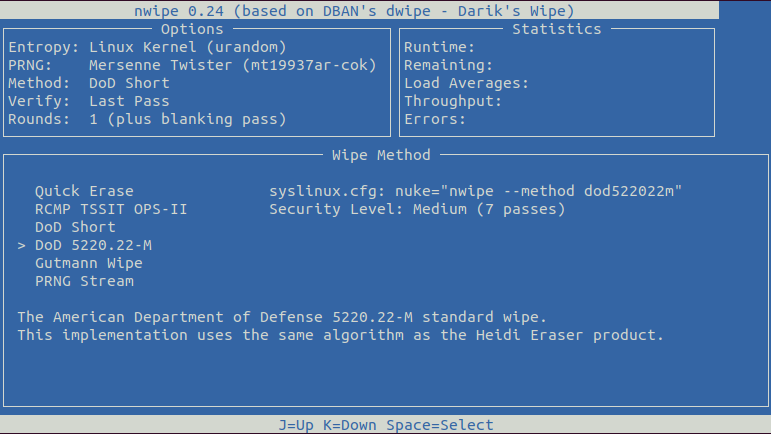Select PRNG Stream method

(84, 281)
